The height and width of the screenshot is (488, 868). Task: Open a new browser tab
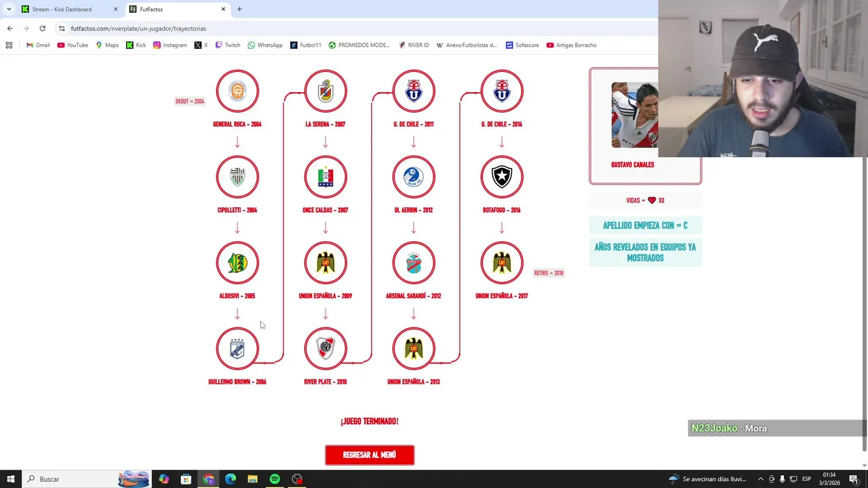point(239,9)
